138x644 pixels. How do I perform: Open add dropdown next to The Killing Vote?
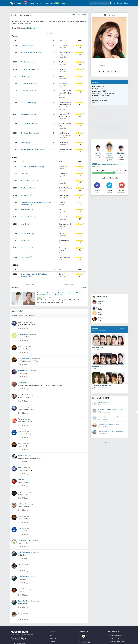coord(33,62)
